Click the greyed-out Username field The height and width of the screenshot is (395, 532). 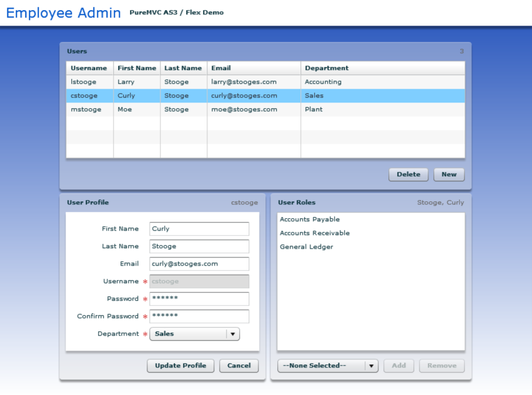(x=199, y=281)
